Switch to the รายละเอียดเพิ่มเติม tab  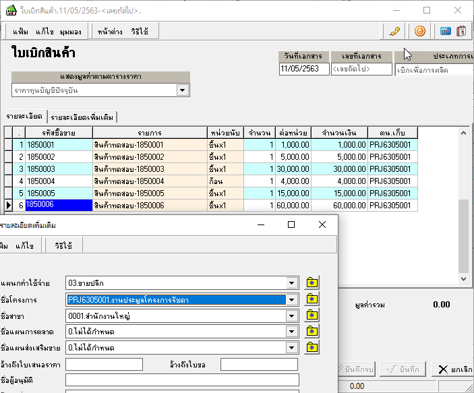(82, 117)
